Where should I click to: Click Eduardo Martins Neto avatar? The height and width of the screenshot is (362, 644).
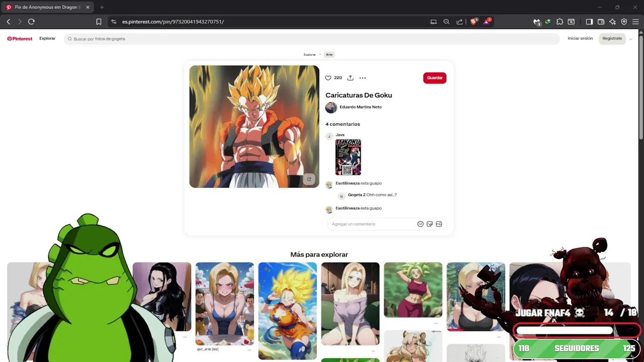pyautogui.click(x=331, y=108)
